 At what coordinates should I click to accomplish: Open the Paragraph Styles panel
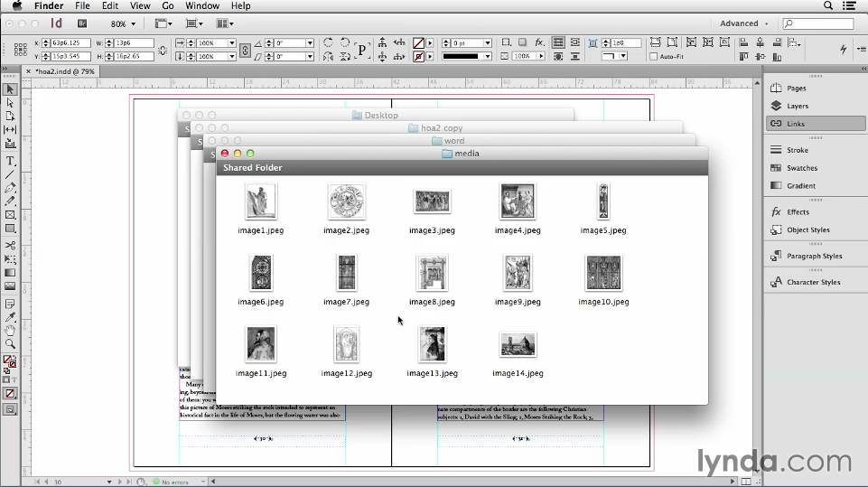click(x=815, y=256)
